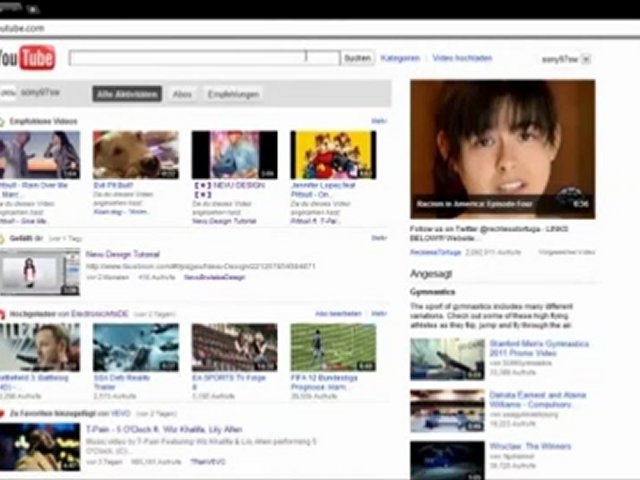Open the Empfehlungen tab
The height and width of the screenshot is (480, 640).
(233, 94)
